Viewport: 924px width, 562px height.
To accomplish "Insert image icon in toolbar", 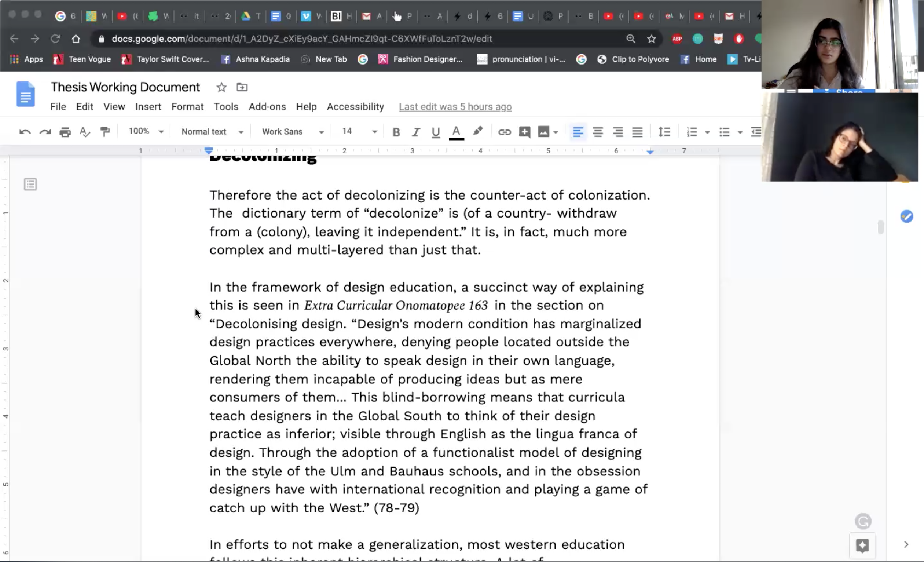I will point(543,132).
